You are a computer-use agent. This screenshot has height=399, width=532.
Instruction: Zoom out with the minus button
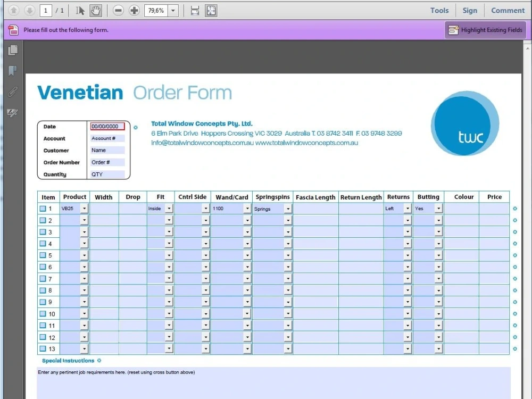118,11
